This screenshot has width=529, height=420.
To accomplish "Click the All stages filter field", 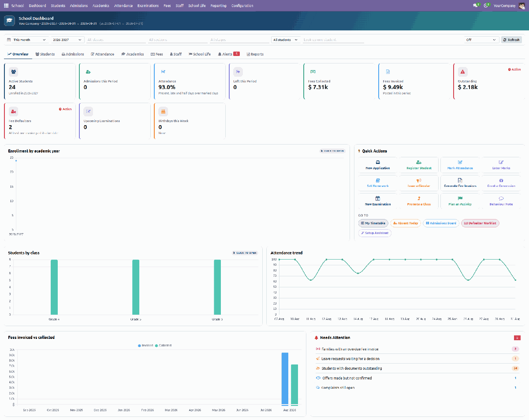I will (239, 40).
